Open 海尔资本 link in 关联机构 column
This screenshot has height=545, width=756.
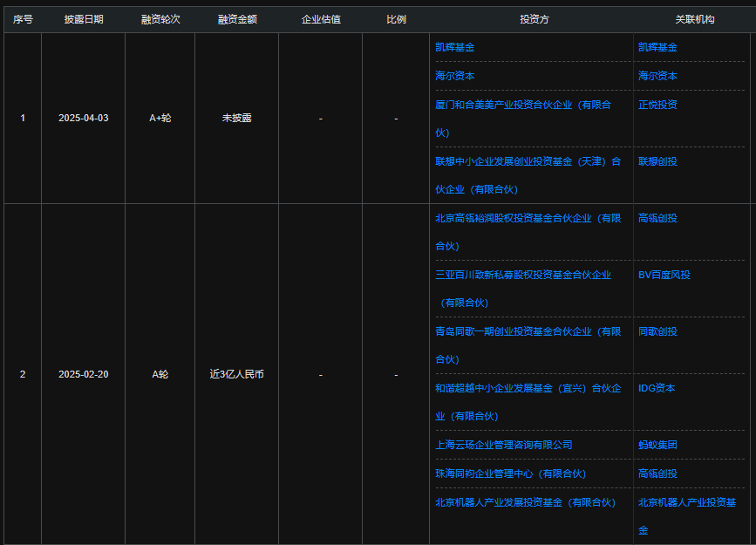point(657,76)
